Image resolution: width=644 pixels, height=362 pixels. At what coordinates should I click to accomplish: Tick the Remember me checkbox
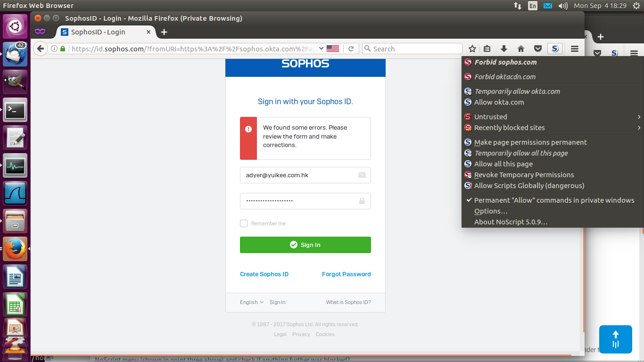pyautogui.click(x=244, y=223)
